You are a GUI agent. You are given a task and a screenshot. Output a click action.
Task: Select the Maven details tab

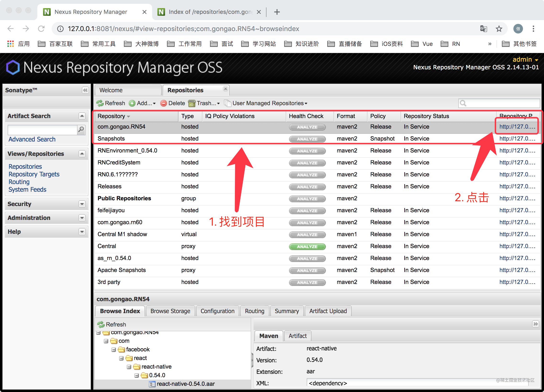click(x=269, y=336)
